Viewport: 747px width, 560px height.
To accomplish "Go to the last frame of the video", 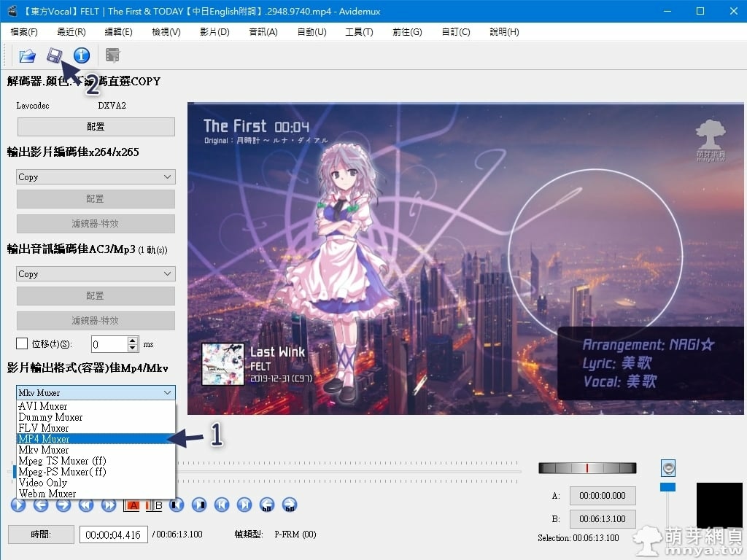I will [x=244, y=505].
